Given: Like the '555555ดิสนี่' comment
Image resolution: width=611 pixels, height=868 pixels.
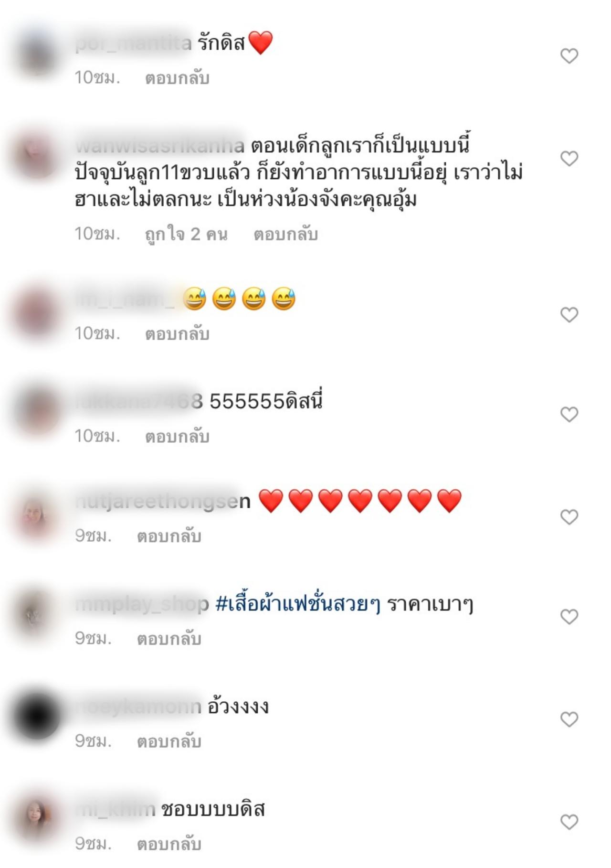Looking at the screenshot, I should click(569, 414).
